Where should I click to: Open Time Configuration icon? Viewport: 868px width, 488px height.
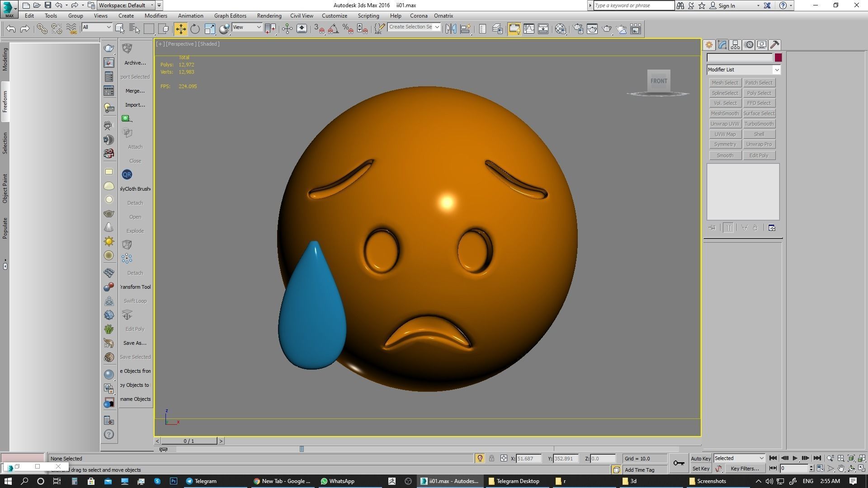pos(821,469)
